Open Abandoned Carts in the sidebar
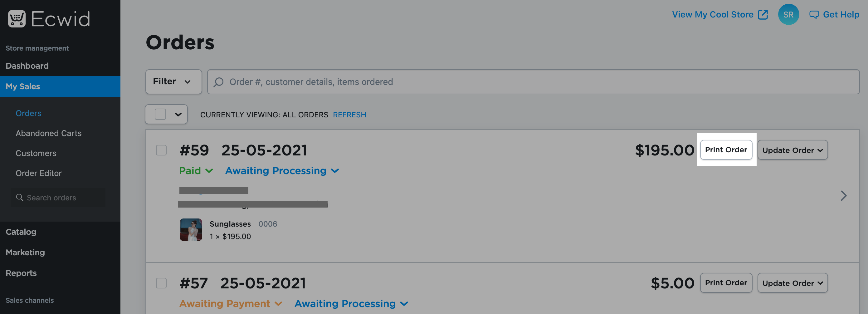 tap(49, 133)
